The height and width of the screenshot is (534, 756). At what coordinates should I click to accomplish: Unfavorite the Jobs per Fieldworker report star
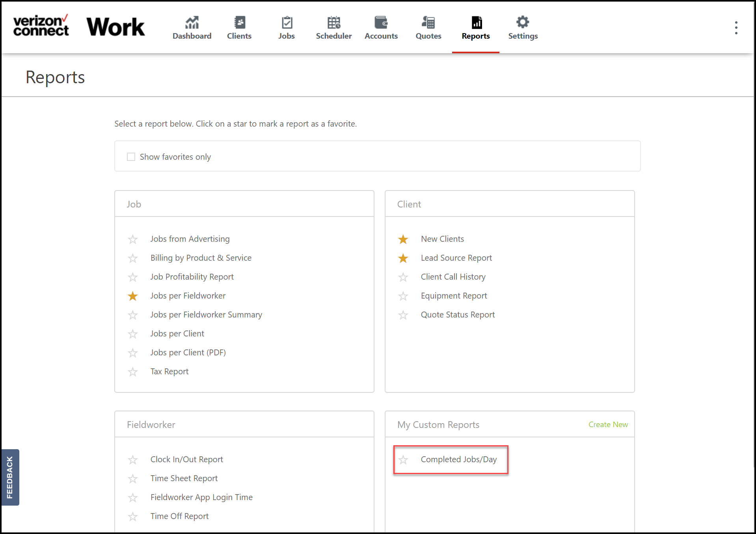click(x=133, y=296)
